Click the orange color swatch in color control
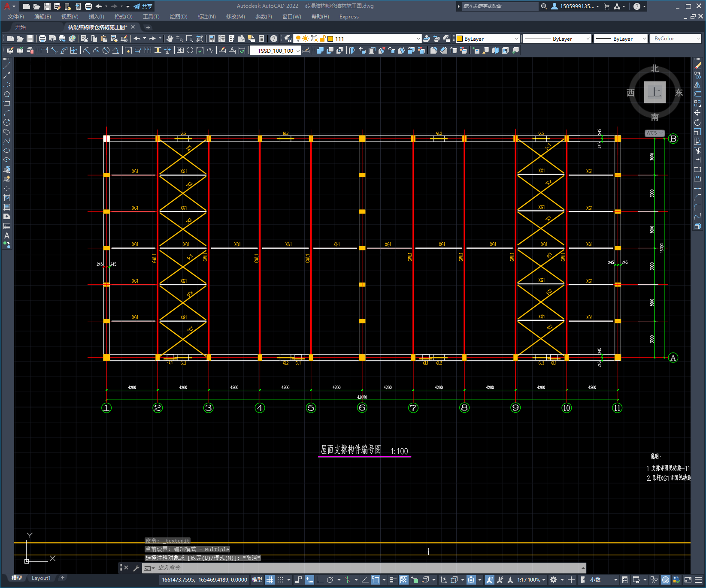 coord(460,39)
